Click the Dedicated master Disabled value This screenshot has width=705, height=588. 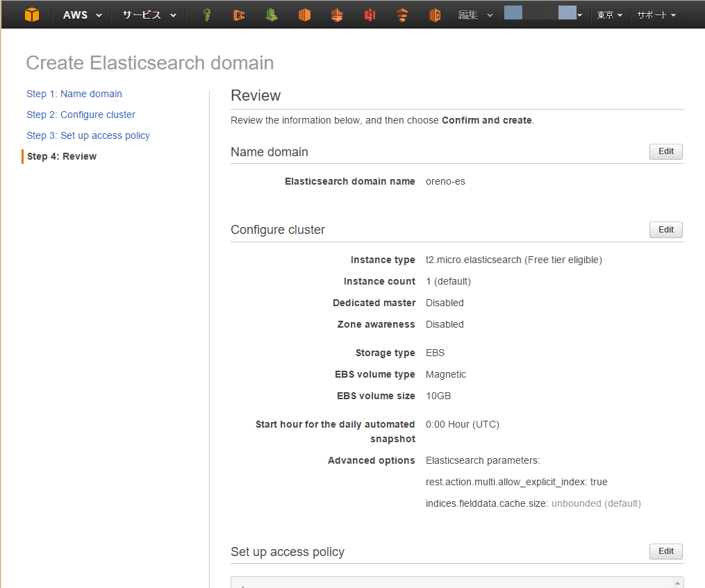tap(445, 303)
